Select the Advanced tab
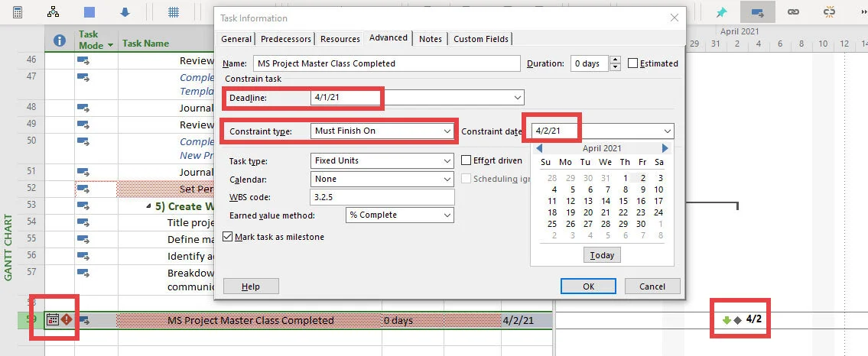The height and width of the screenshot is (356, 868). click(388, 37)
